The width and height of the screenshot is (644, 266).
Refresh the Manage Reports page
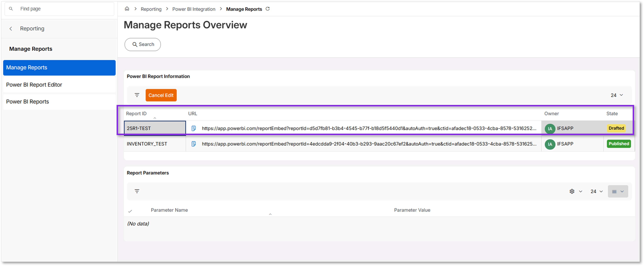pos(268,9)
